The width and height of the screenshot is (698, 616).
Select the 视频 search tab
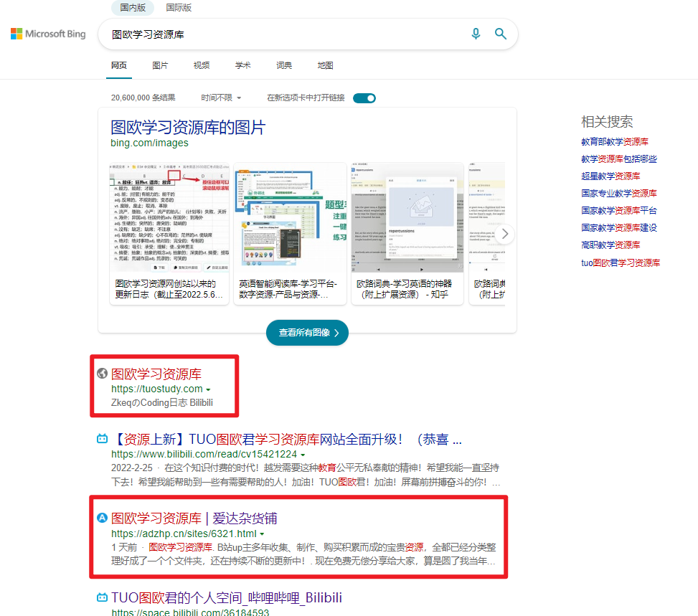pos(202,65)
